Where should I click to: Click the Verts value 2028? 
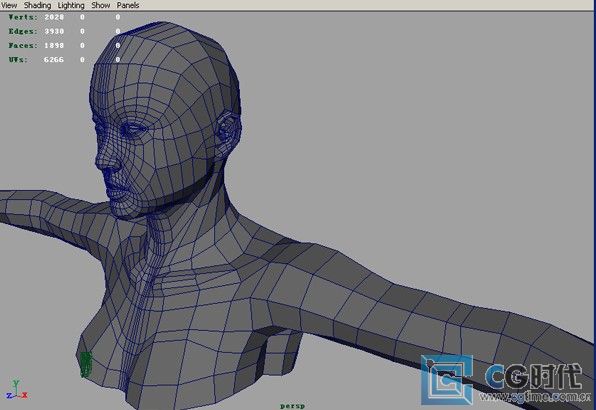point(54,17)
